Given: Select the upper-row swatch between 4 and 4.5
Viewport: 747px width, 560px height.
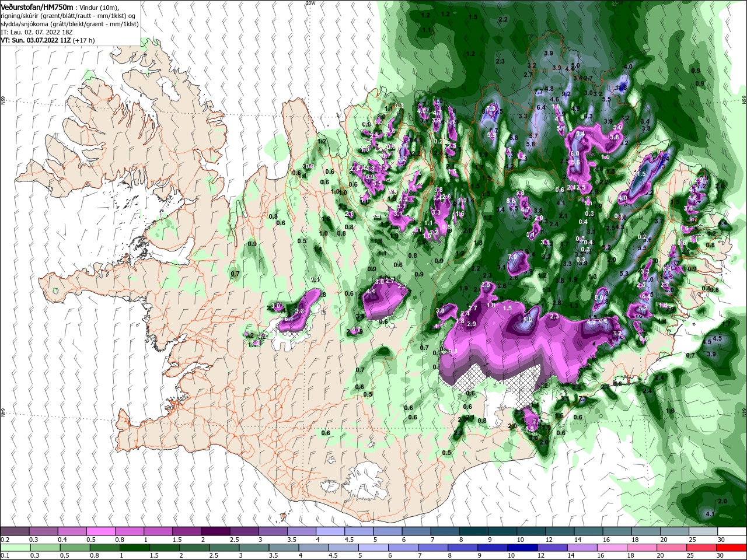Looking at the screenshot, I should tap(330, 531).
